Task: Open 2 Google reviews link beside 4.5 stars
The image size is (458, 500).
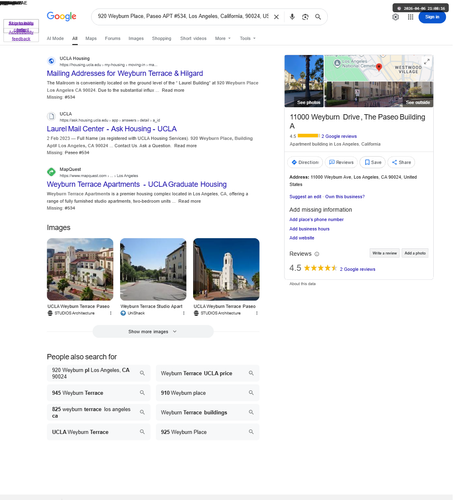Action: 357,269
